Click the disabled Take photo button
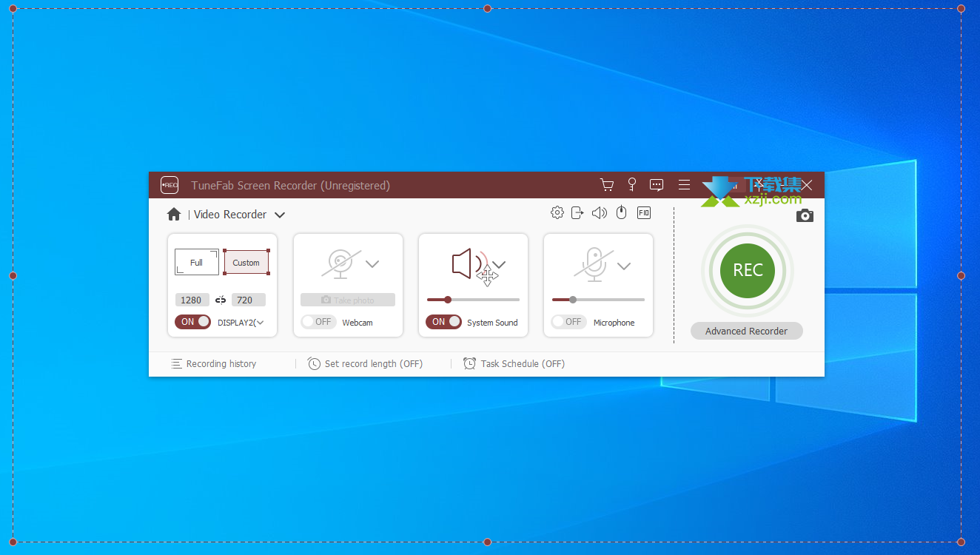This screenshot has height=555, width=980. [x=348, y=300]
